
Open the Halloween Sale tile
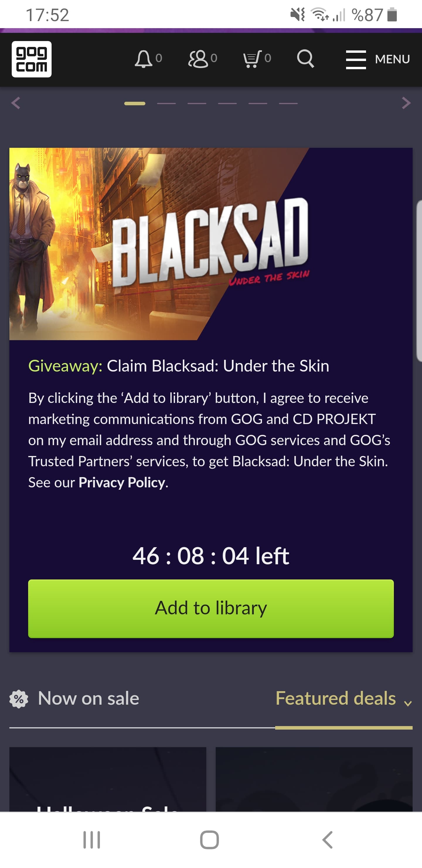[x=108, y=779]
